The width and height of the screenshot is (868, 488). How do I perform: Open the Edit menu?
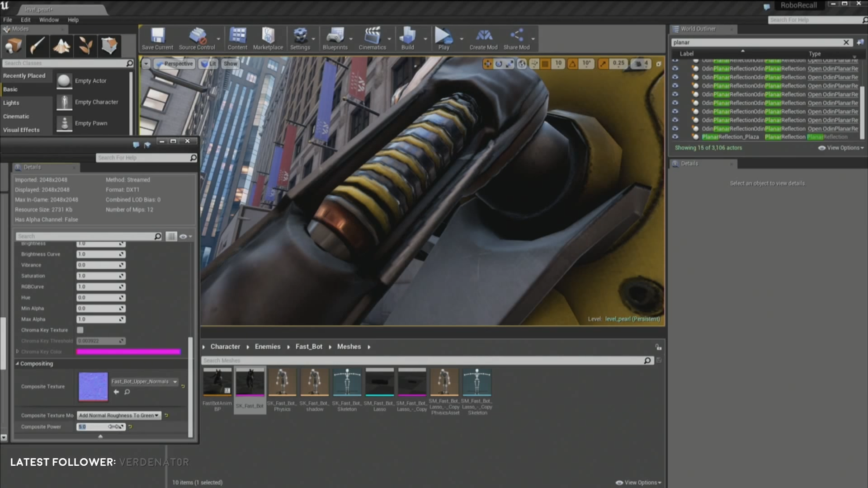(25, 20)
